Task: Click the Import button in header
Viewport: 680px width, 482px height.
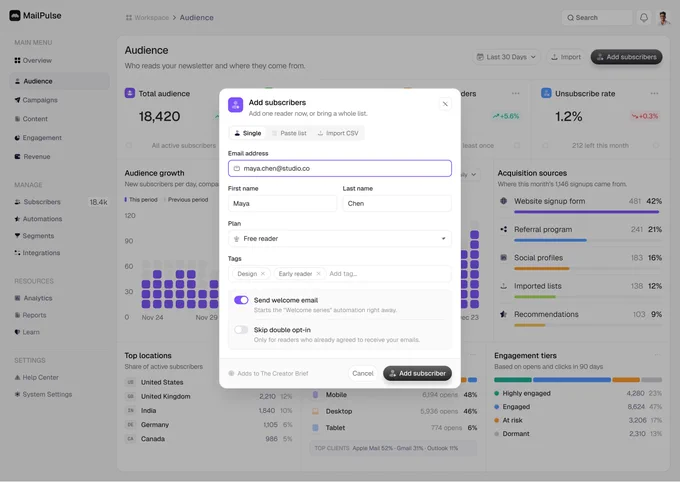Action: click(x=566, y=57)
